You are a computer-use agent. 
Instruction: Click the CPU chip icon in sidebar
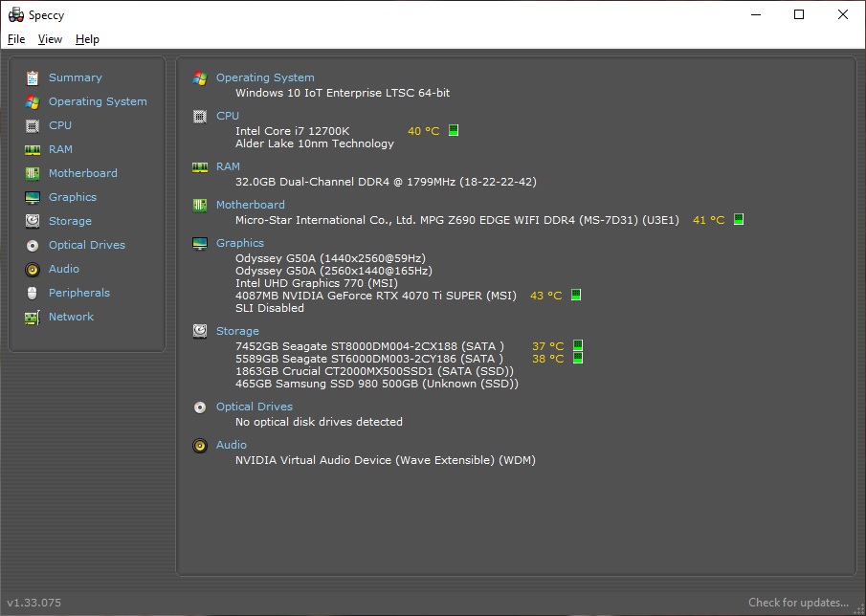[33, 126]
